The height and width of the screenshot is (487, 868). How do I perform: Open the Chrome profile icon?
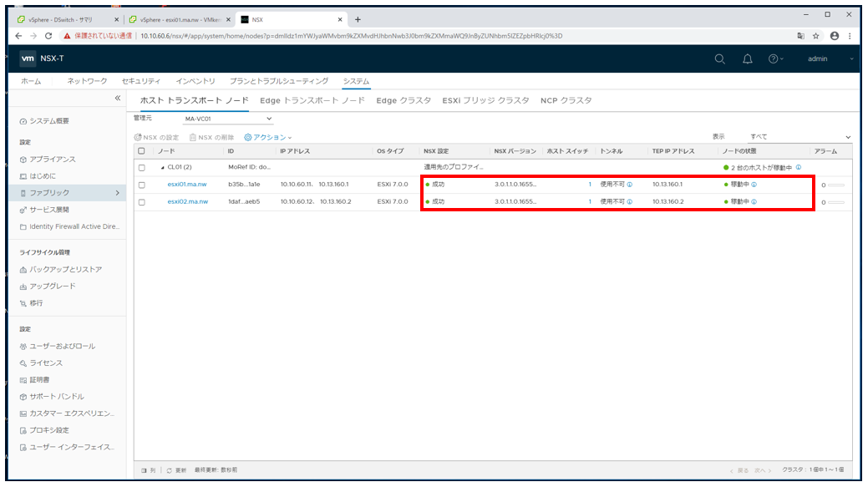tap(835, 36)
